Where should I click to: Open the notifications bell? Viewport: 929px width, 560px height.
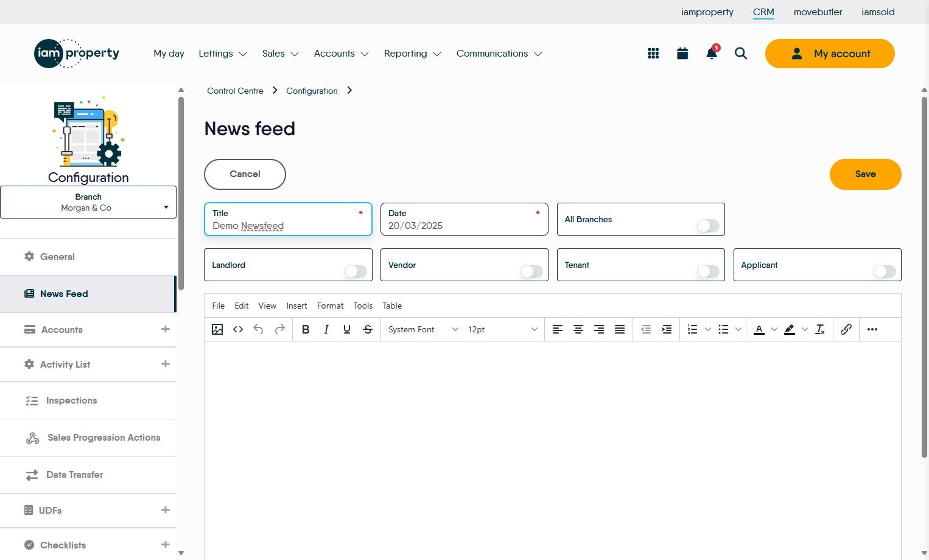712,53
